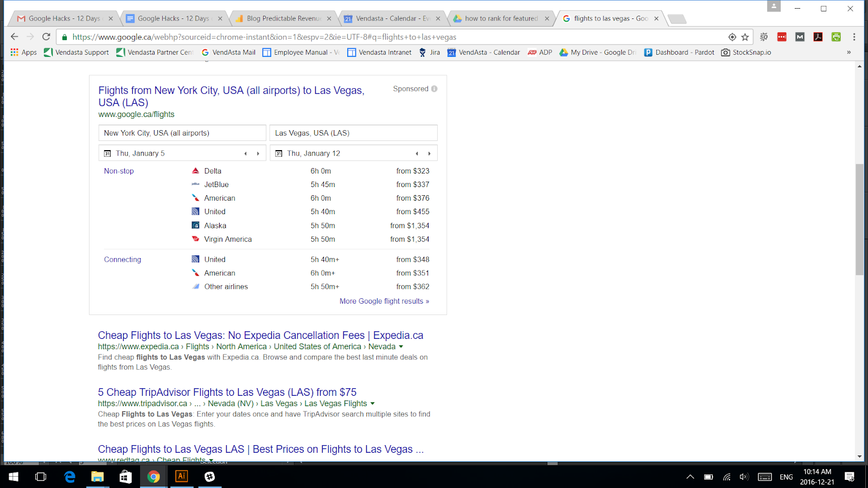Open ADP bookmark
The image size is (868, 488).
[x=540, y=53]
